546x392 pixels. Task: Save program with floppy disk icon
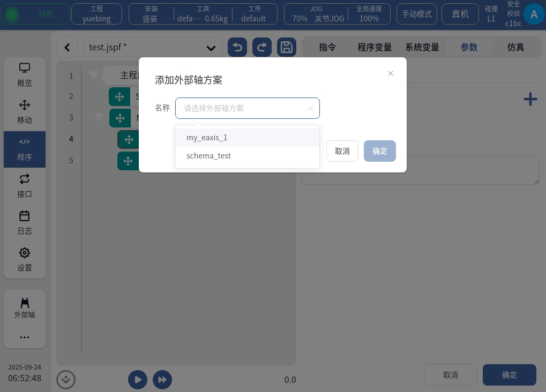[x=287, y=47]
